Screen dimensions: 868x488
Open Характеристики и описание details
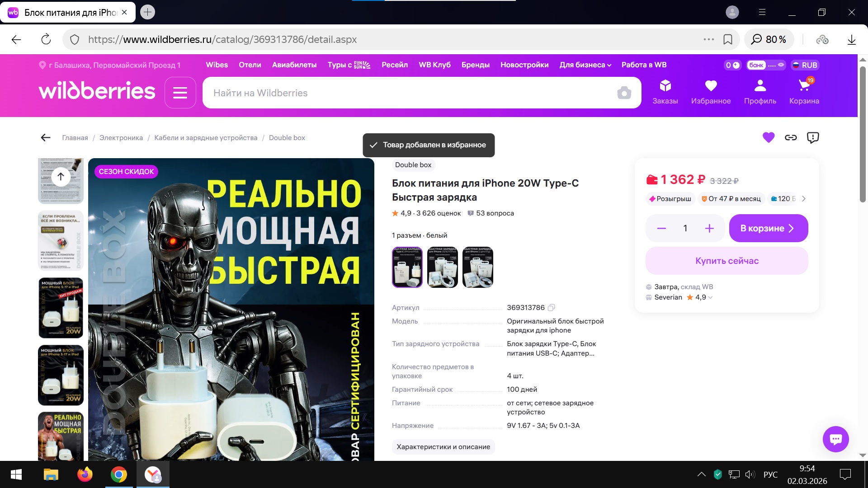pos(443,447)
